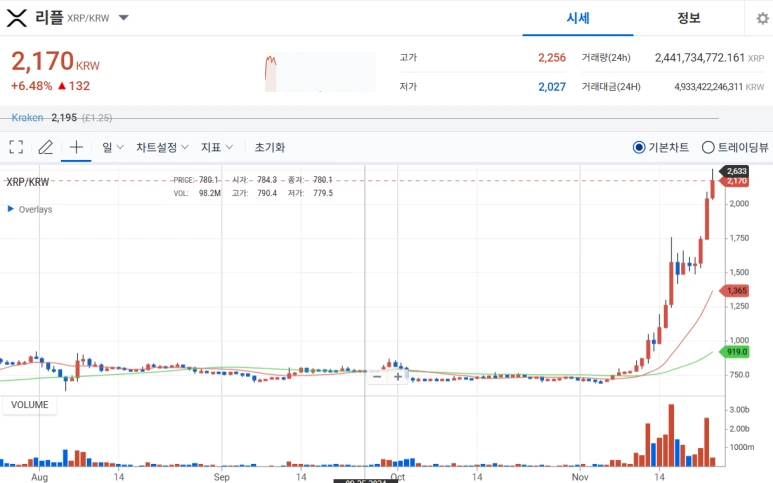Expand chart to fullscreen
773x483 pixels.
(x=16, y=147)
